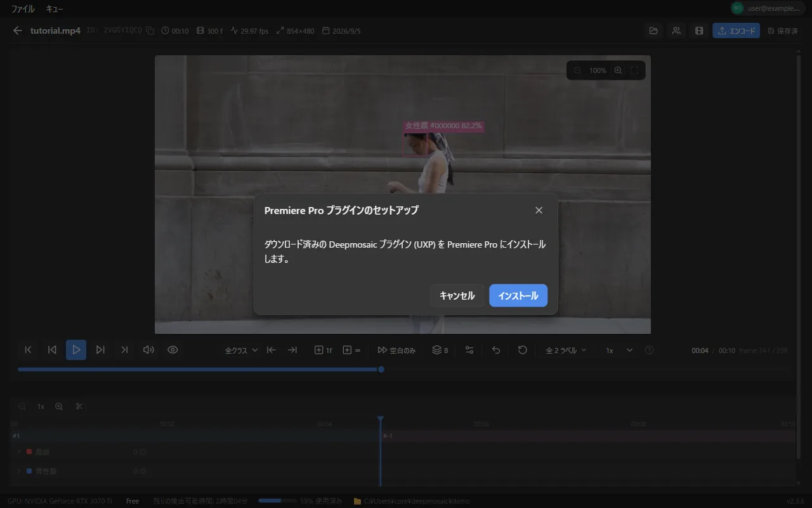
Task: Click the キャンセル button in the dialog
Action: point(457,295)
